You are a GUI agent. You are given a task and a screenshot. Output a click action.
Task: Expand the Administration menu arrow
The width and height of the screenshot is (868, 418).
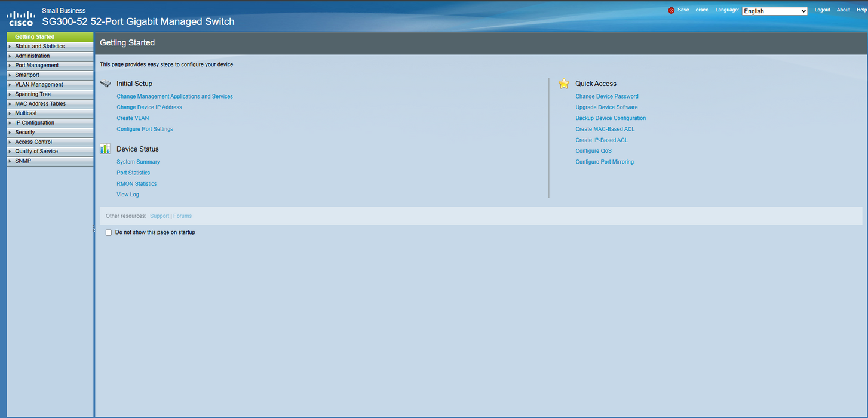pyautogui.click(x=10, y=56)
